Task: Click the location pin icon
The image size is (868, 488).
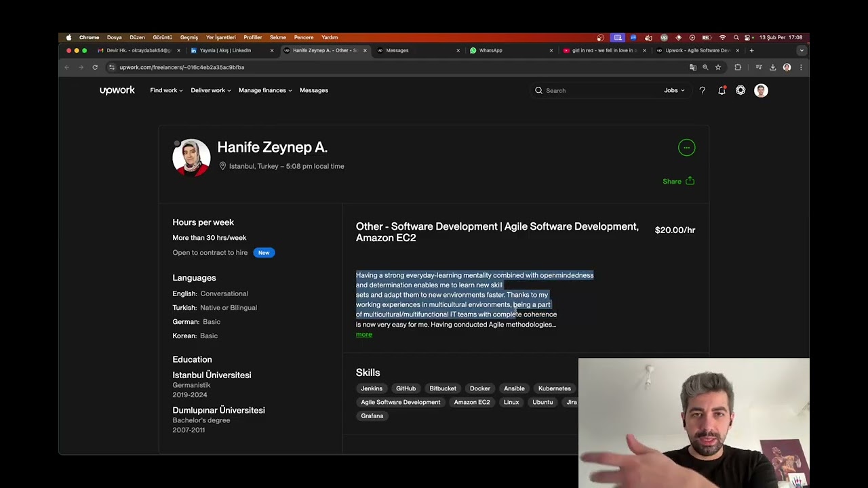Action: pos(222,166)
